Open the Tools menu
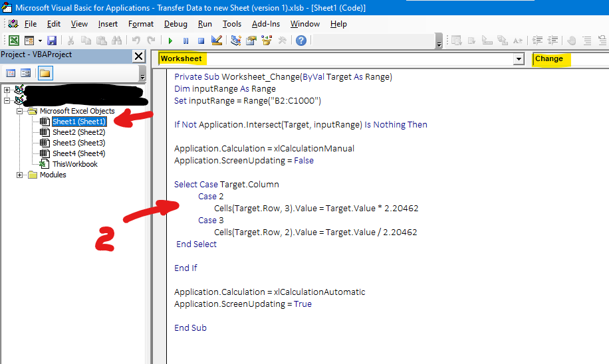 (x=232, y=24)
